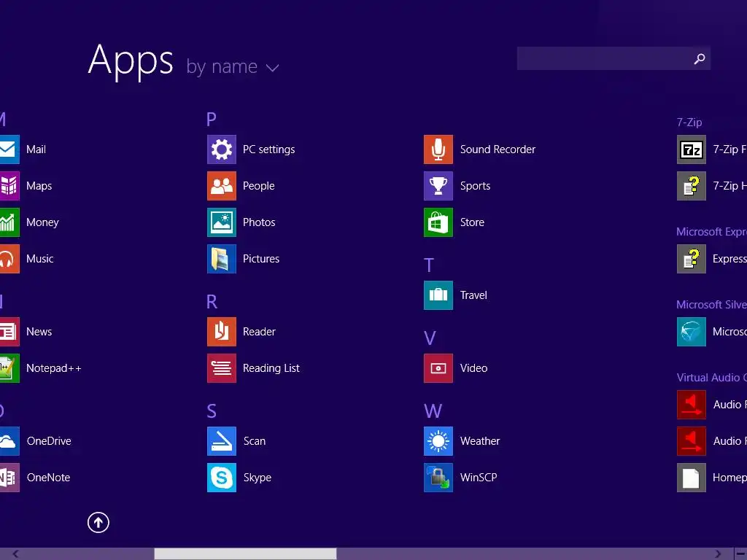Open the Photos app icon
Viewport: 747px width, 560px height.
(222, 222)
